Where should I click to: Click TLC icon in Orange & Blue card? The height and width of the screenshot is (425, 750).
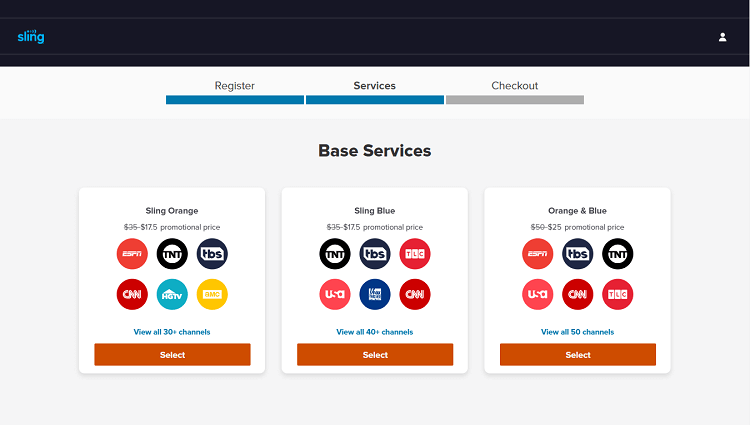618,294
